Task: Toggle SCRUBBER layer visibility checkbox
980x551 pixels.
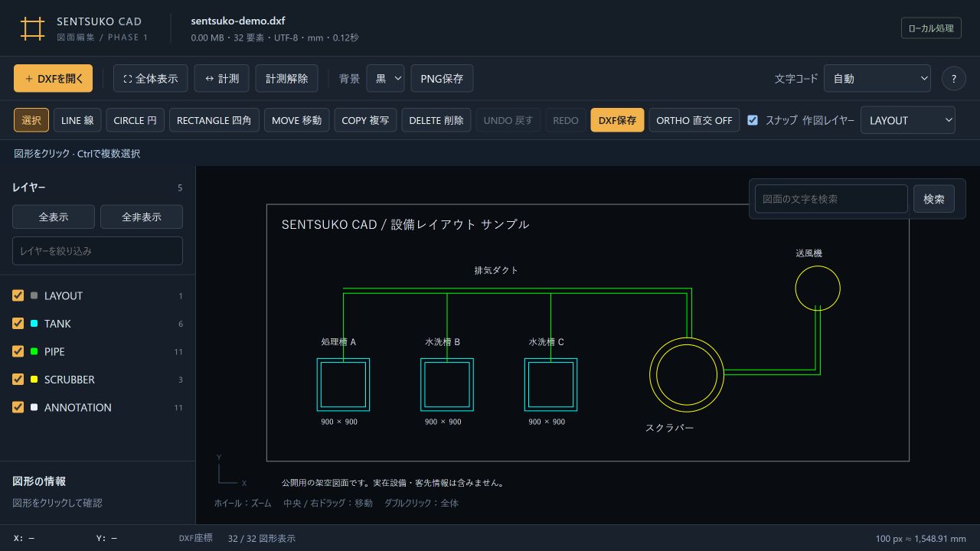Action: (x=18, y=380)
